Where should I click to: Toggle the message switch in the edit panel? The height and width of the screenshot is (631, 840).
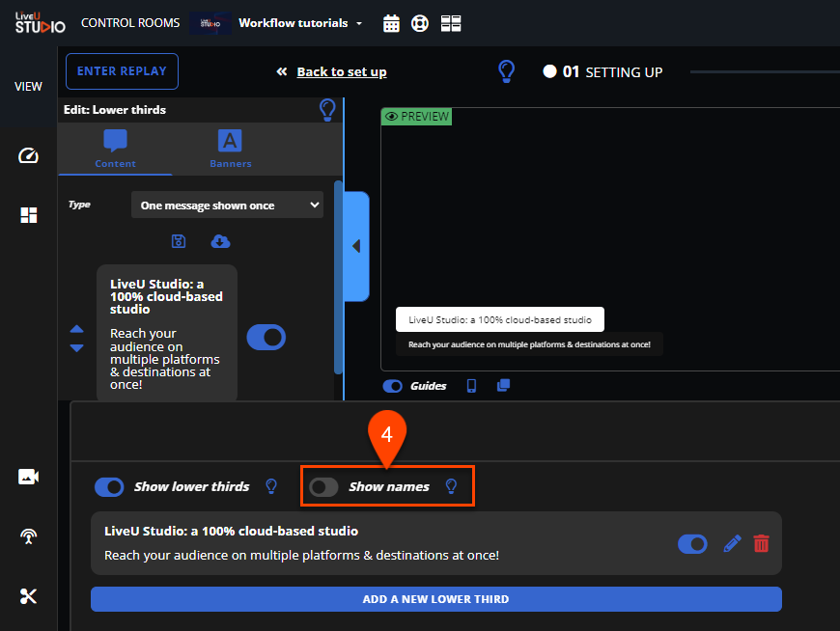coord(266,337)
